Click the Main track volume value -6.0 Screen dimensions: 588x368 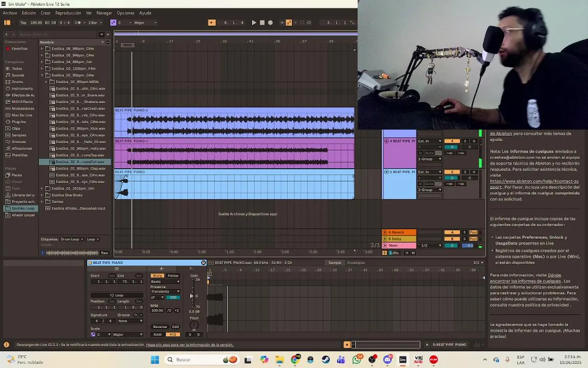[x=470, y=245]
